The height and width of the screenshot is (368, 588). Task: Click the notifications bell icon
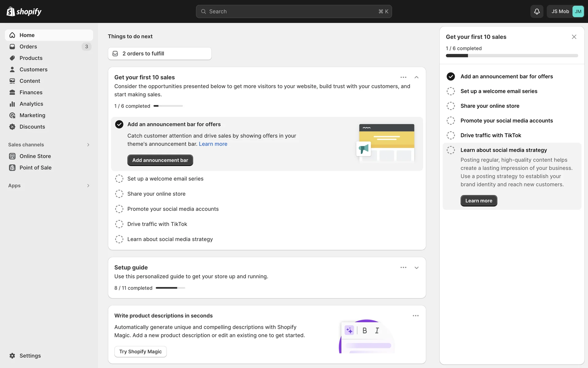(x=537, y=11)
